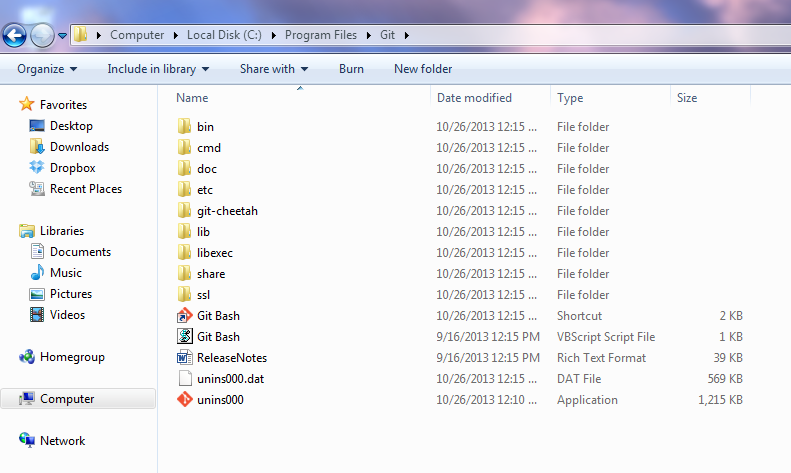The width and height of the screenshot is (791, 473).
Task: Select the git-cheetah folder icon
Action: 184,211
